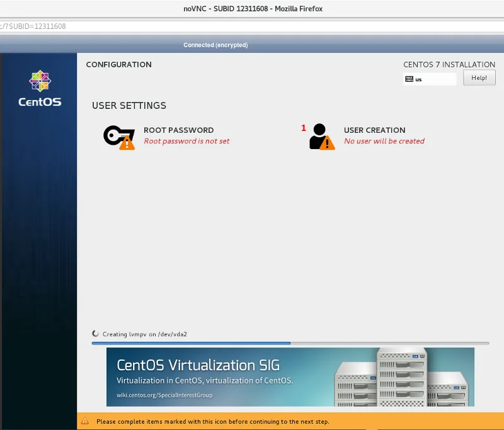This screenshot has width=504, height=430.
Task: Click the warning badge on the person icon
Action: 328,143
